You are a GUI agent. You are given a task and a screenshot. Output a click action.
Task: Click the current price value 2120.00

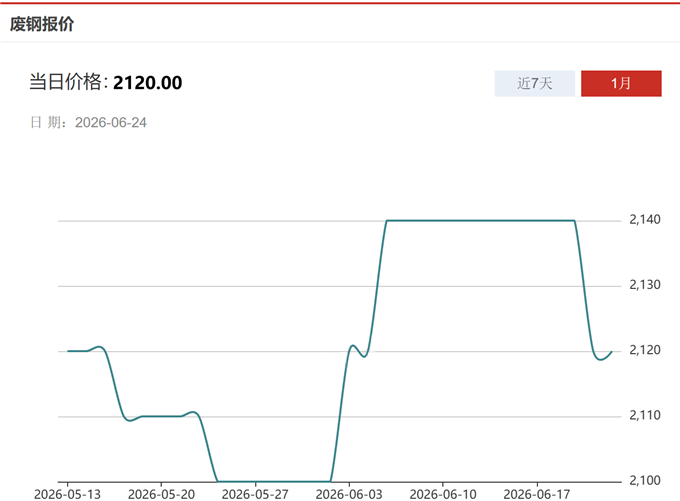[x=147, y=83]
